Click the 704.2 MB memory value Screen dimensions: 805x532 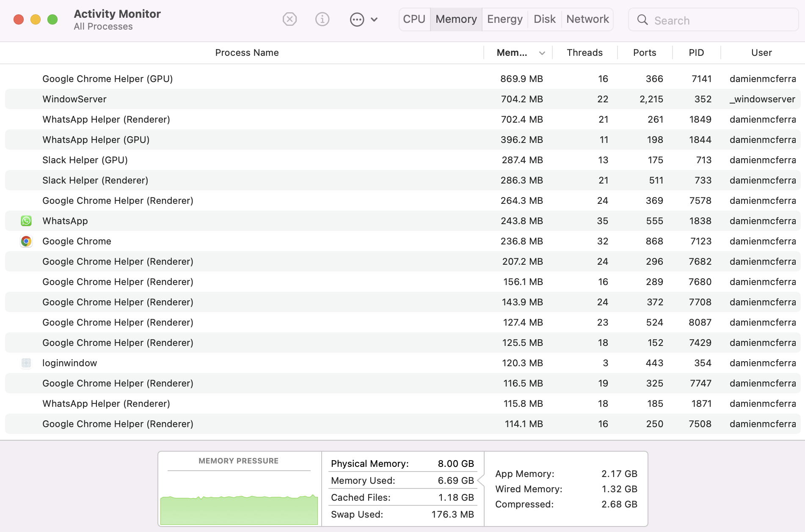[x=522, y=99]
